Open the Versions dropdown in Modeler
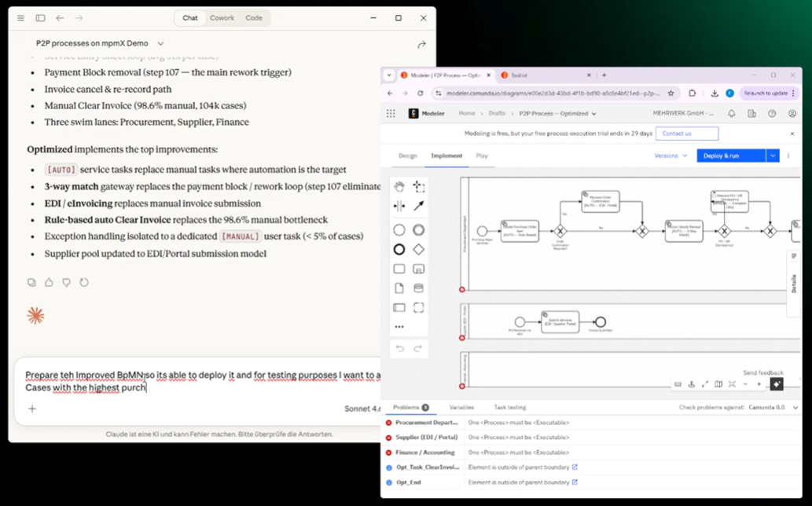Screen dimensions: 812x506 coord(671,156)
